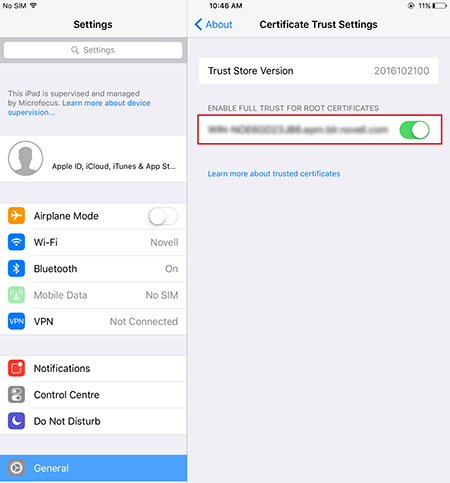Tap the Do Not Disturb moon icon
This screenshot has width=450, height=483.
[x=16, y=421]
